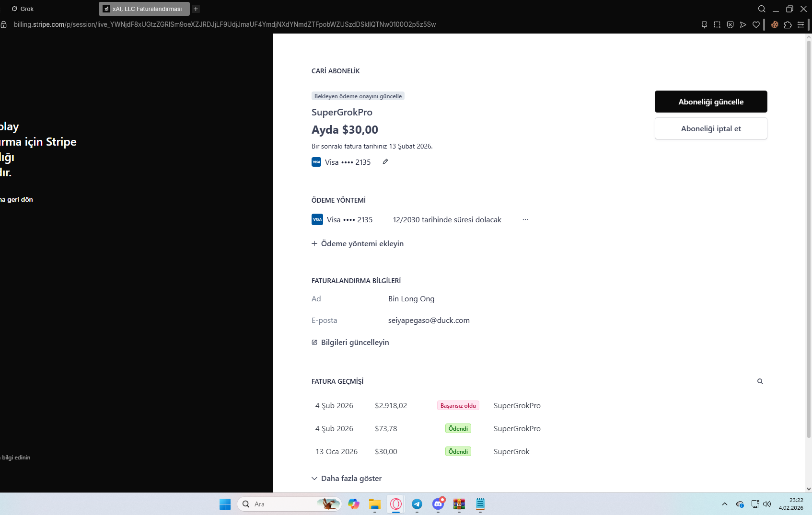
Task: Click Bilgileri güncelleyin link
Action: point(350,342)
